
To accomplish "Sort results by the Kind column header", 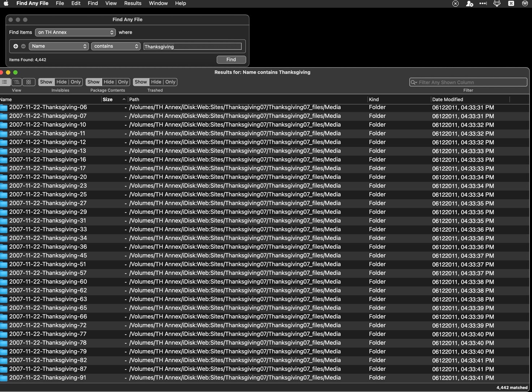I will [x=399, y=99].
